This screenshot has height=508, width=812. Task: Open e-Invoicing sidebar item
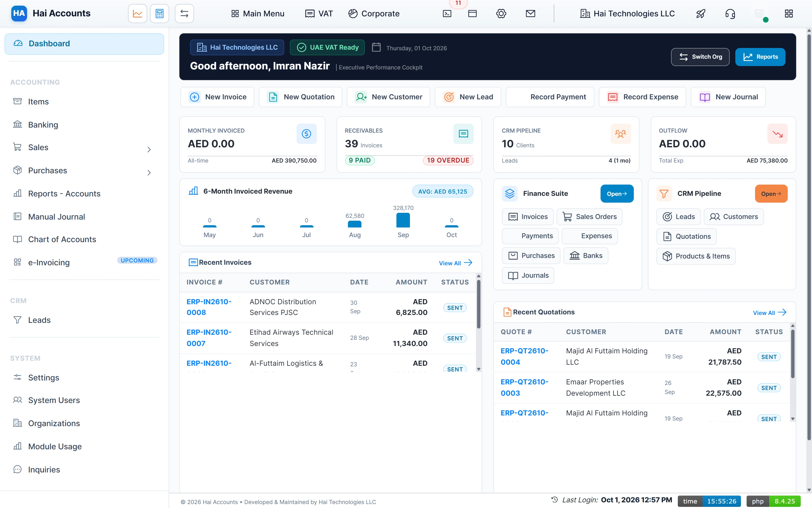(84, 262)
